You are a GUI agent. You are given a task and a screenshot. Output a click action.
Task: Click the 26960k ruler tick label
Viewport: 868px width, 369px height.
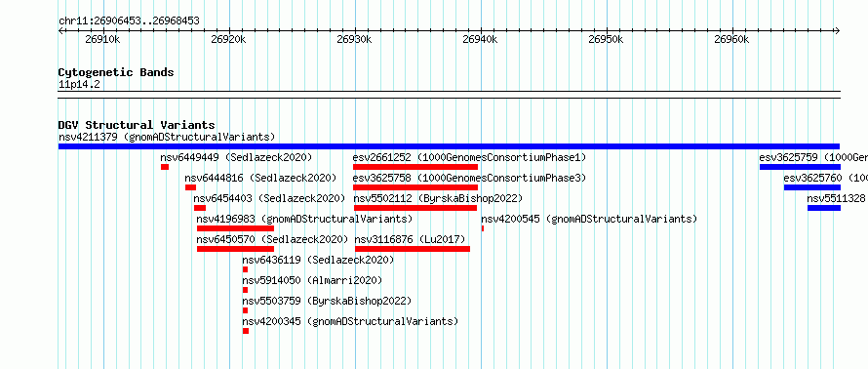pos(731,39)
